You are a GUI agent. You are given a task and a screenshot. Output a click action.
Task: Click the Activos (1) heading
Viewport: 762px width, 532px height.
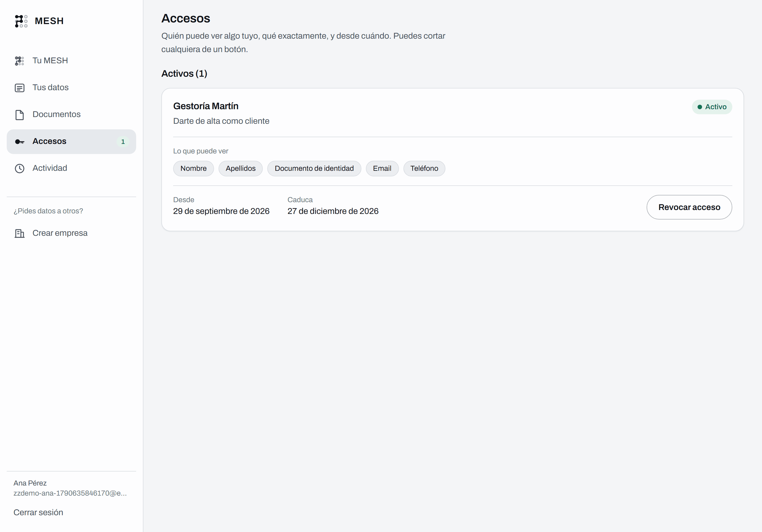click(x=184, y=74)
